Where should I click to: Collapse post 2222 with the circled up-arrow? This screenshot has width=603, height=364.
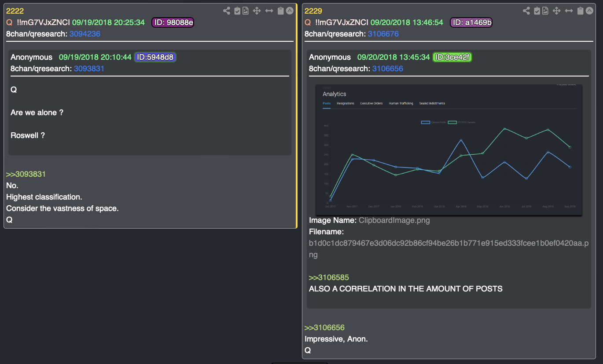[290, 11]
